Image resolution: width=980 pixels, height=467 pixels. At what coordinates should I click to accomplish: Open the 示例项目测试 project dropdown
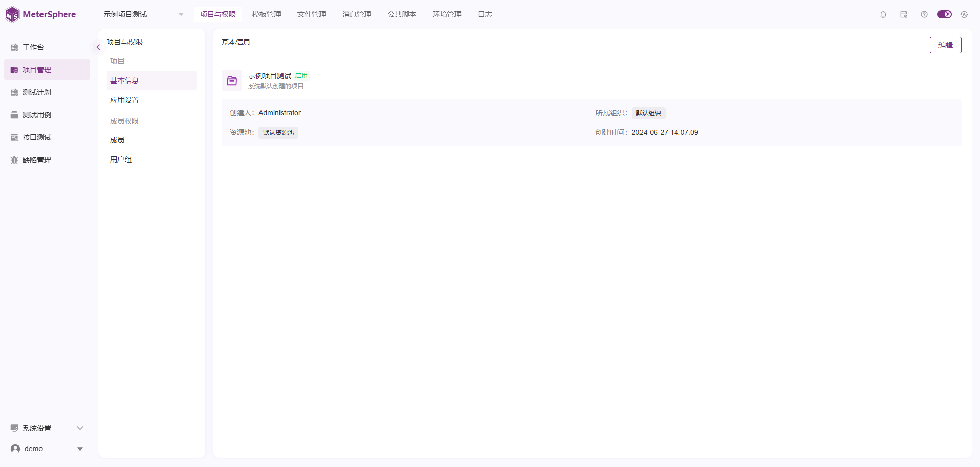click(143, 14)
